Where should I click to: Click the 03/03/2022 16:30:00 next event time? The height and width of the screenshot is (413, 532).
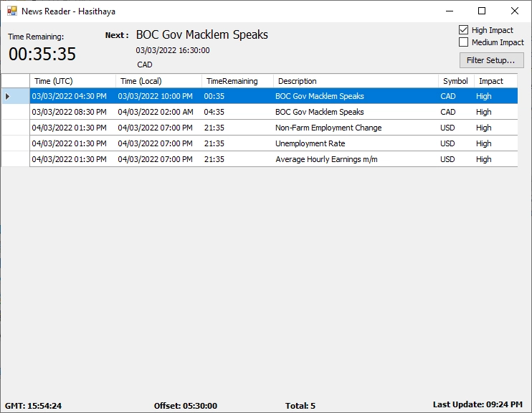(173, 50)
